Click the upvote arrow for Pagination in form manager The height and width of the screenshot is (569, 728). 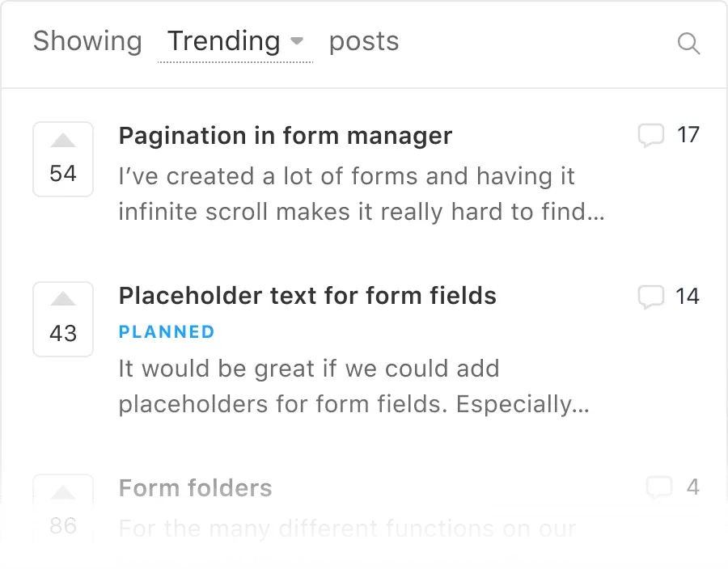(x=63, y=140)
